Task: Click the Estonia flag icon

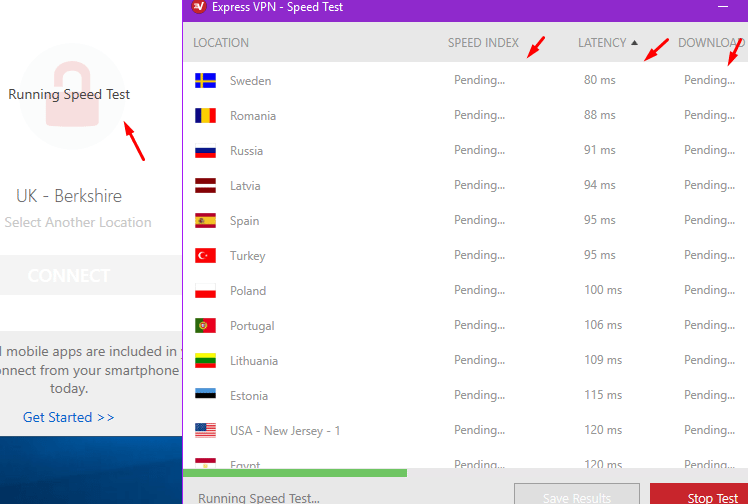Action: [206, 394]
